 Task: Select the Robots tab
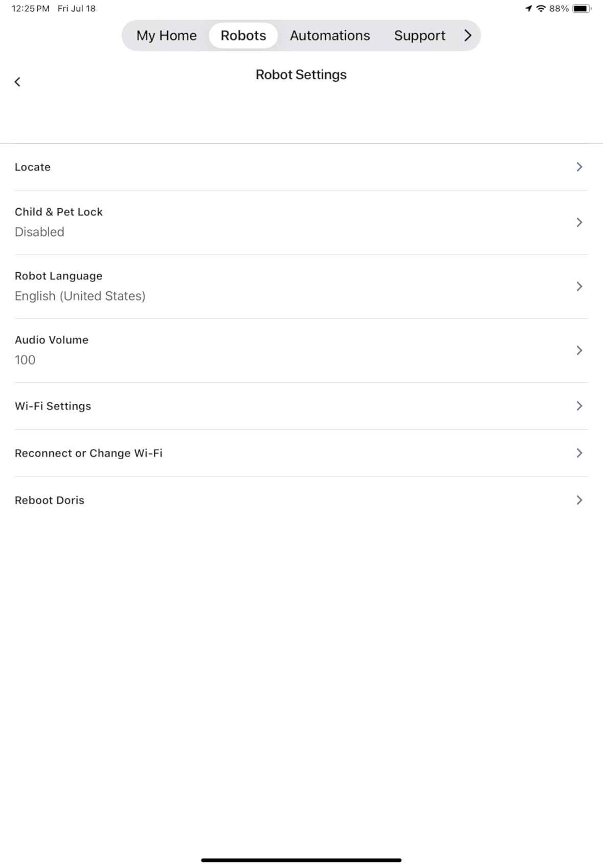point(243,35)
